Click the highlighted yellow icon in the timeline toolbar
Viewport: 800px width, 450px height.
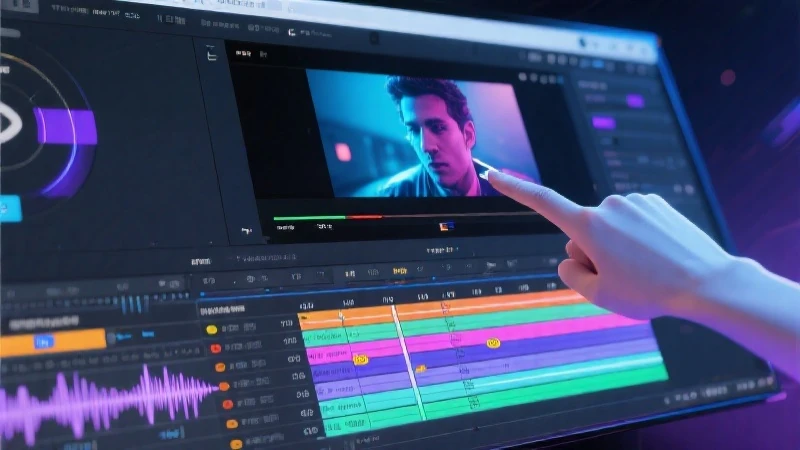[x=400, y=271]
